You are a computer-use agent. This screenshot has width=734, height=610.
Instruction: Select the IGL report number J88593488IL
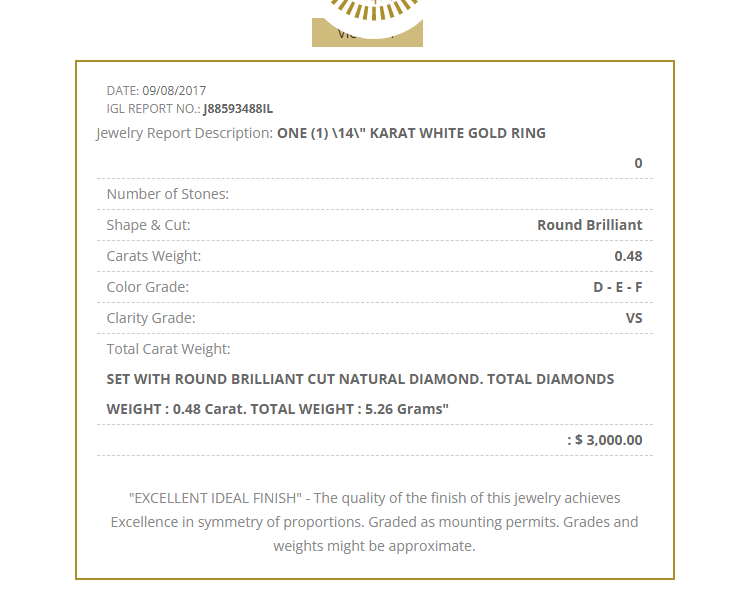(x=238, y=108)
